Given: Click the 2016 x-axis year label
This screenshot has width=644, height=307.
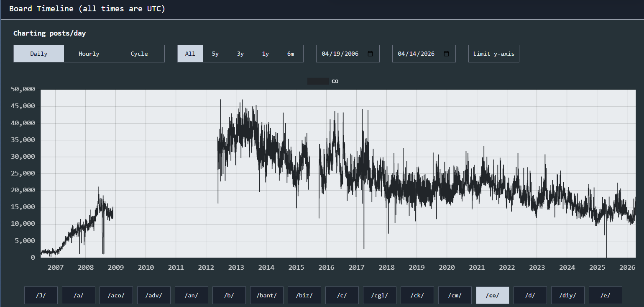Looking at the screenshot, I should (x=327, y=267).
